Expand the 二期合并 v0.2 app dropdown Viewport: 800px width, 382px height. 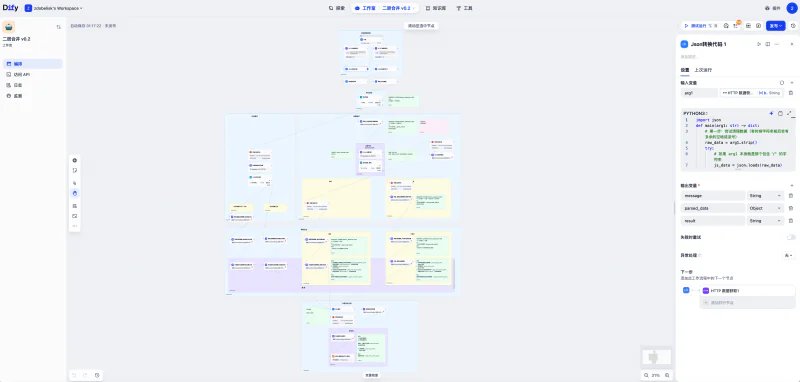[398, 8]
